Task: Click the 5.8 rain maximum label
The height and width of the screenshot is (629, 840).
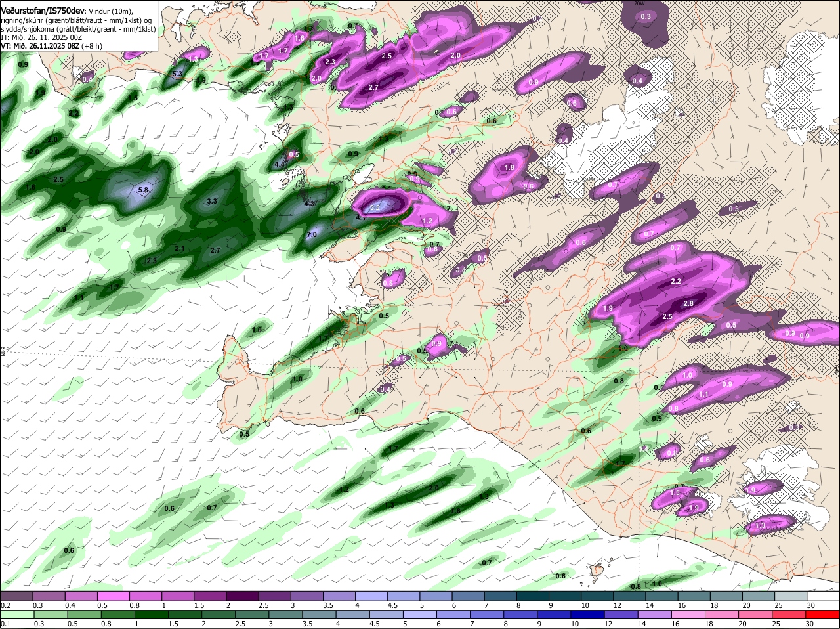Action: click(x=143, y=190)
